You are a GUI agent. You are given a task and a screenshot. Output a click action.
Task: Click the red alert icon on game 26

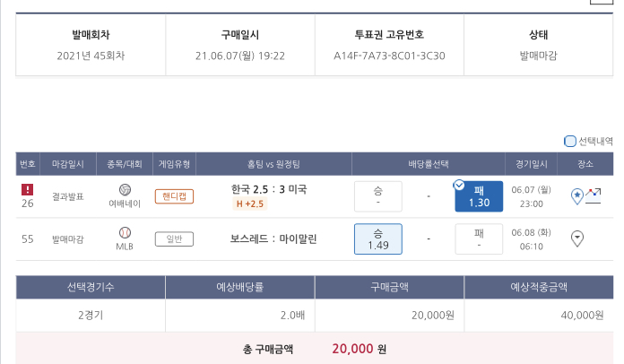[x=28, y=189]
